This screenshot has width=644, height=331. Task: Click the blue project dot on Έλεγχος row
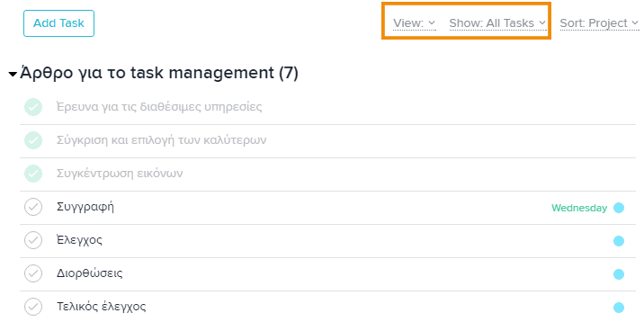click(619, 241)
